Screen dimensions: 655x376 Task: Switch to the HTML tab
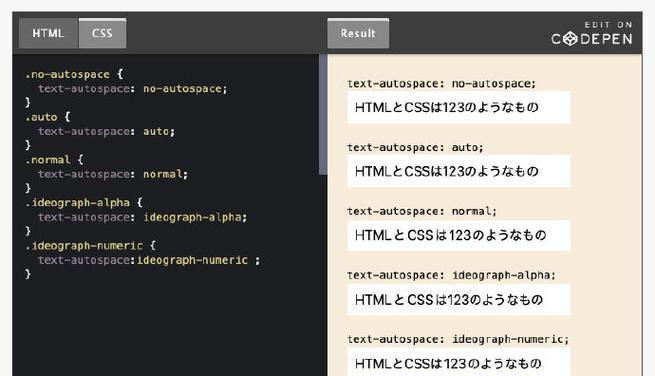[x=48, y=33]
